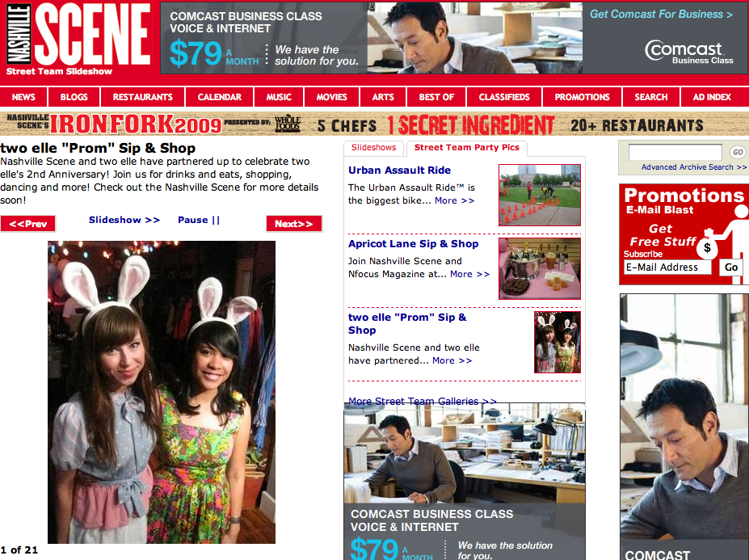This screenshot has width=749, height=560.
Task: Click the Nashville Scene logo
Action: (78, 34)
